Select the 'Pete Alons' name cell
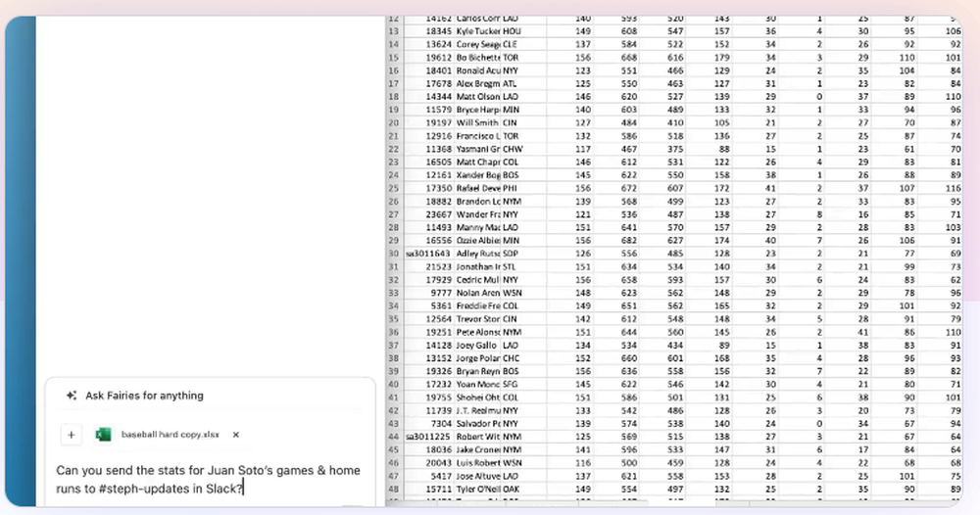 pos(478,332)
